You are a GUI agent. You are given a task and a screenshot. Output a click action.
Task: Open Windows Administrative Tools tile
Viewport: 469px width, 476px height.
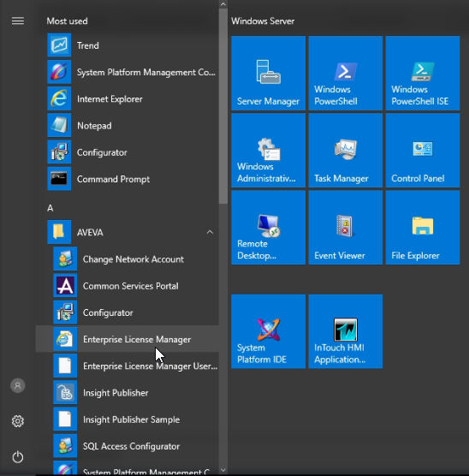269,151
